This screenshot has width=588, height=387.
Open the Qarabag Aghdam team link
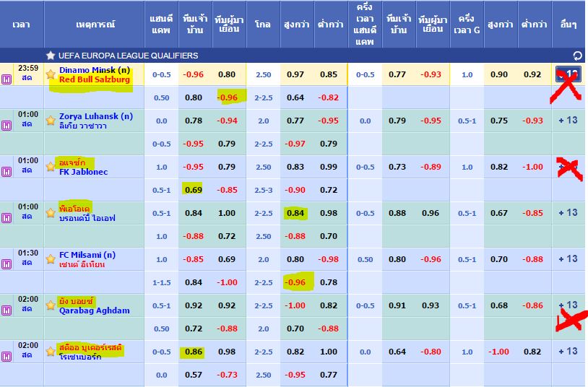click(x=95, y=310)
